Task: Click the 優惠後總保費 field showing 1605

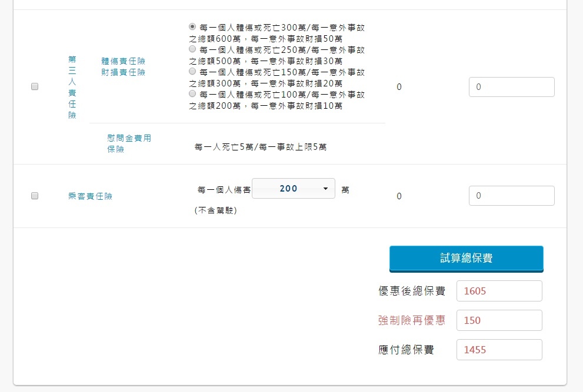Action: point(499,291)
